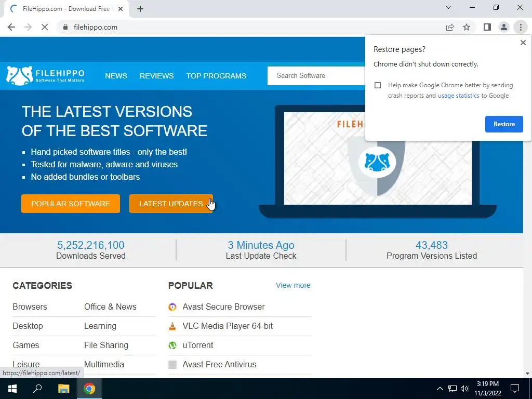The height and width of the screenshot is (399, 532).
Task: Click the Restore button
Action: (x=504, y=124)
